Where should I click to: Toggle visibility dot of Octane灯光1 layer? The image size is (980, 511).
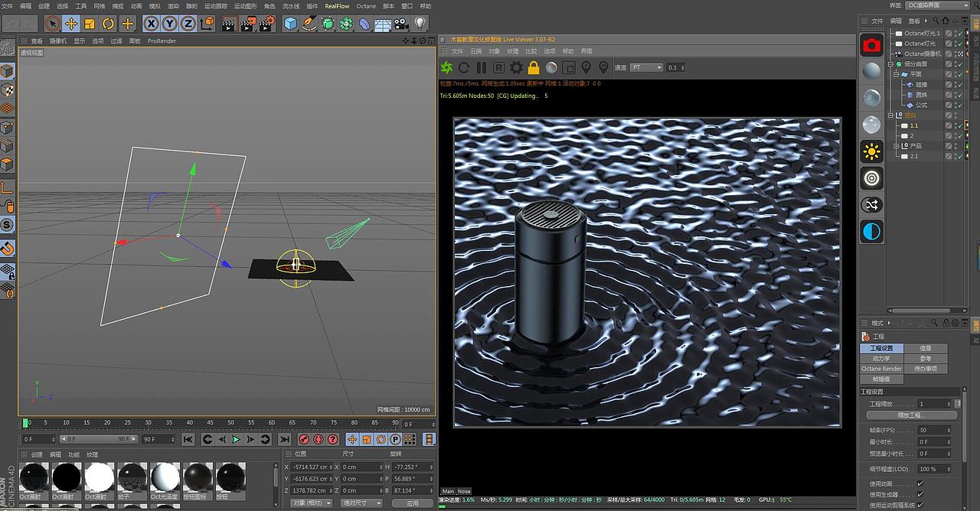click(x=955, y=33)
